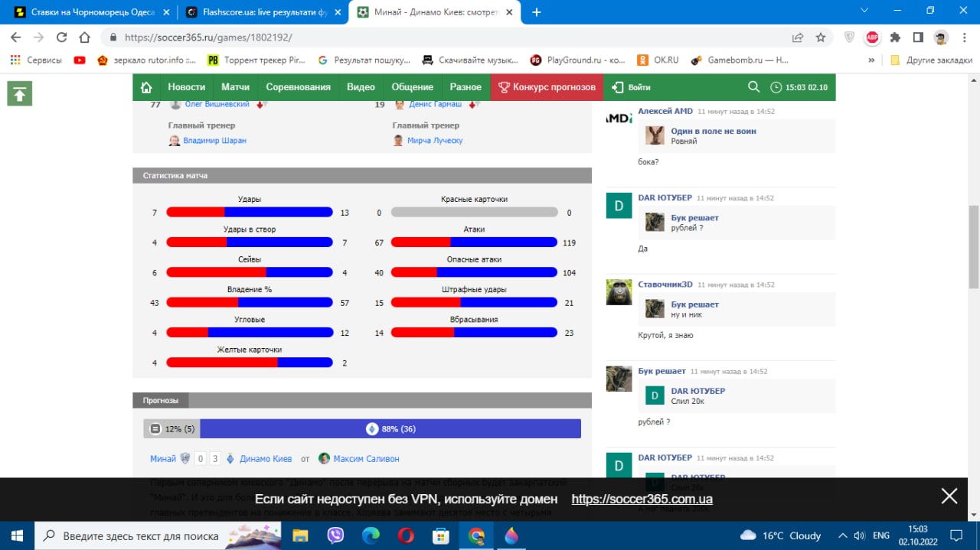
Task: Open the Видео menu
Action: point(361,87)
